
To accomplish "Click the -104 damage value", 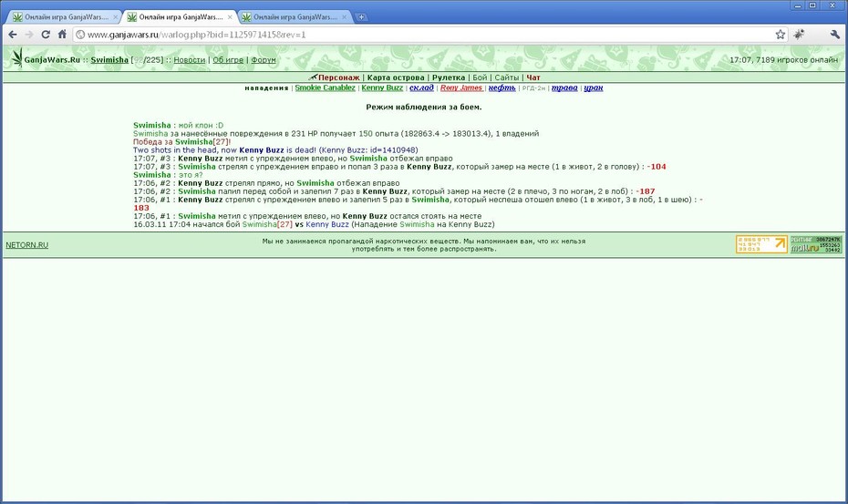I will pos(657,167).
